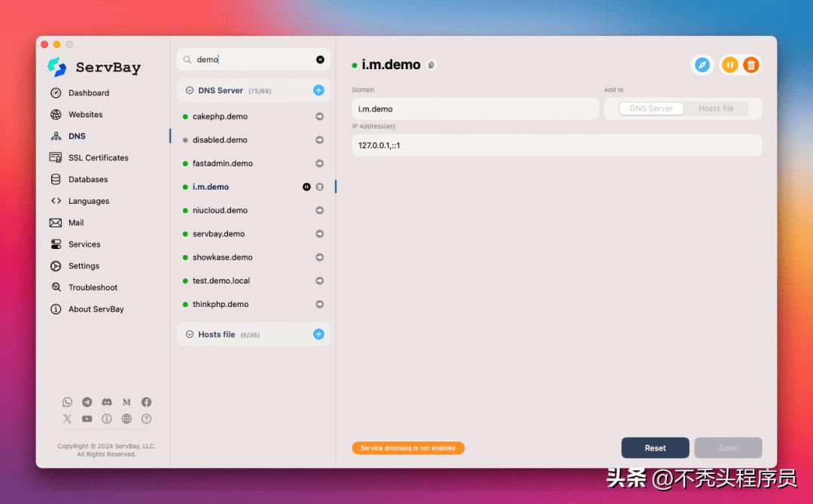Clear the demo search field

click(x=320, y=59)
